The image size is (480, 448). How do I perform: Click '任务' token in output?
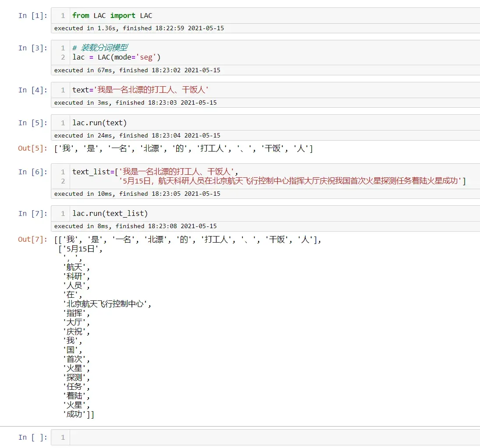click(x=75, y=387)
